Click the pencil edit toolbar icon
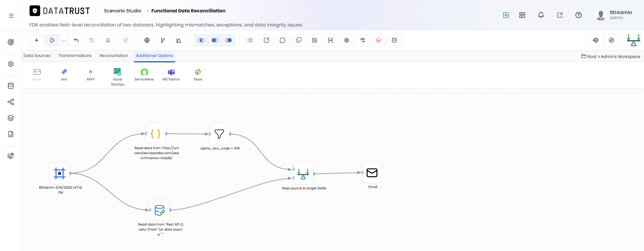644x251 pixels. (126, 40)
